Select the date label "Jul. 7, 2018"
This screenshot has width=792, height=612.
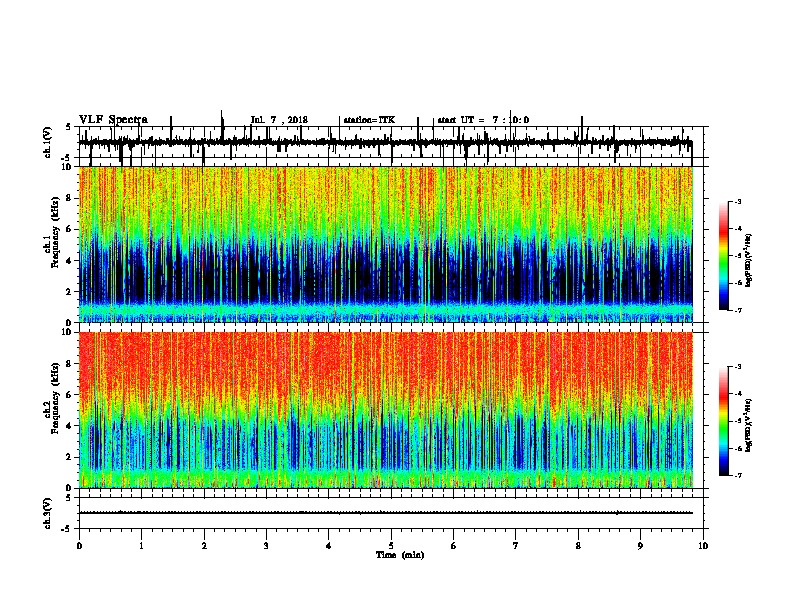(x=279, y=120)
